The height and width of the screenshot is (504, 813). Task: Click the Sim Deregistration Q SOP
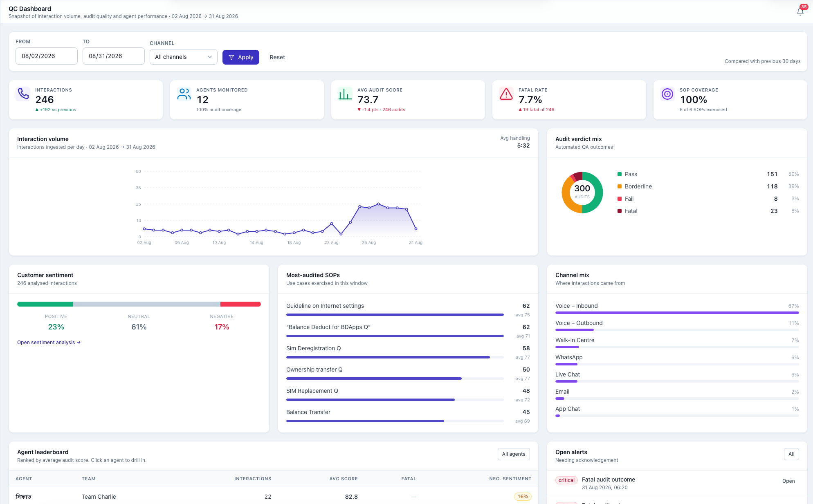[408, 353]
